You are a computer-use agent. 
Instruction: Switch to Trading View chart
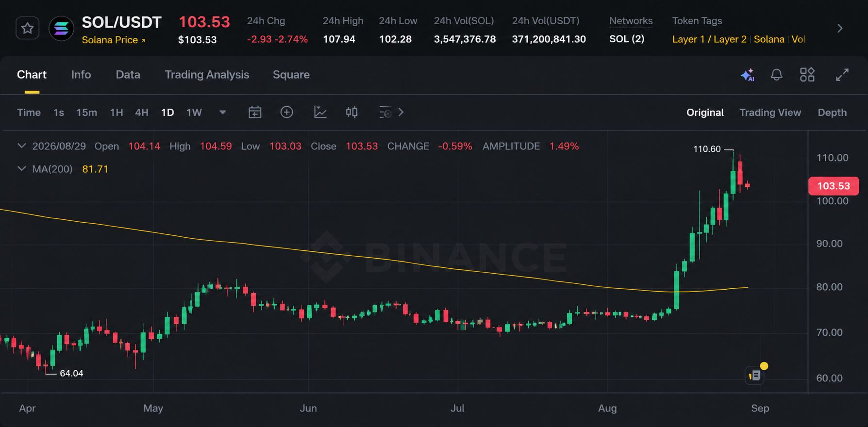[770, 113]
